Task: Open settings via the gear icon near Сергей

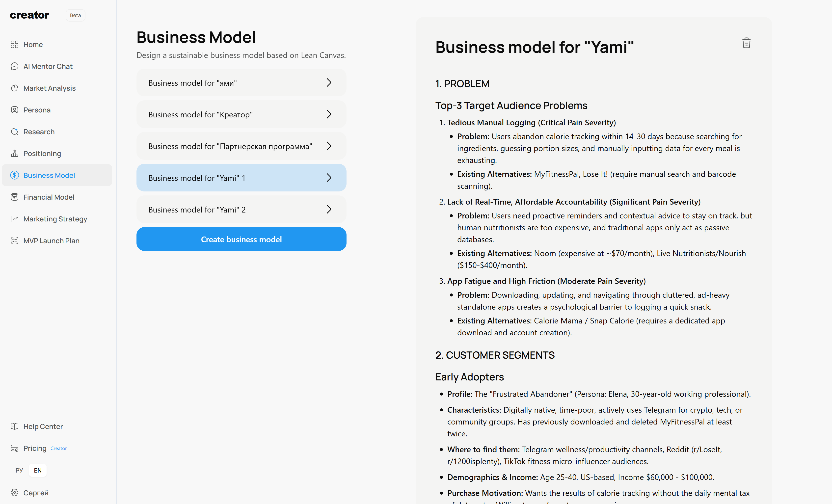Action: 15,493
